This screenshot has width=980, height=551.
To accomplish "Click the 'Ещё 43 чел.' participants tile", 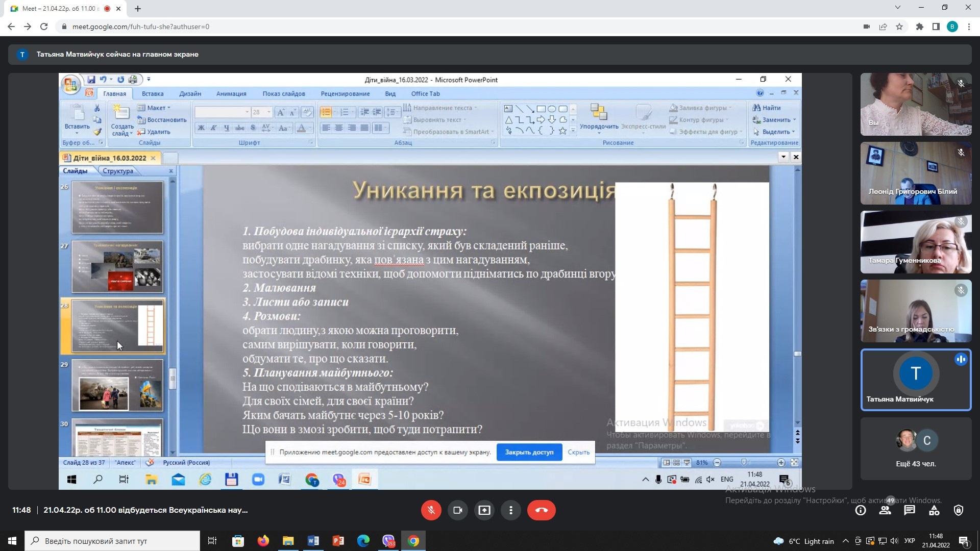I will [x=916, y=449].
